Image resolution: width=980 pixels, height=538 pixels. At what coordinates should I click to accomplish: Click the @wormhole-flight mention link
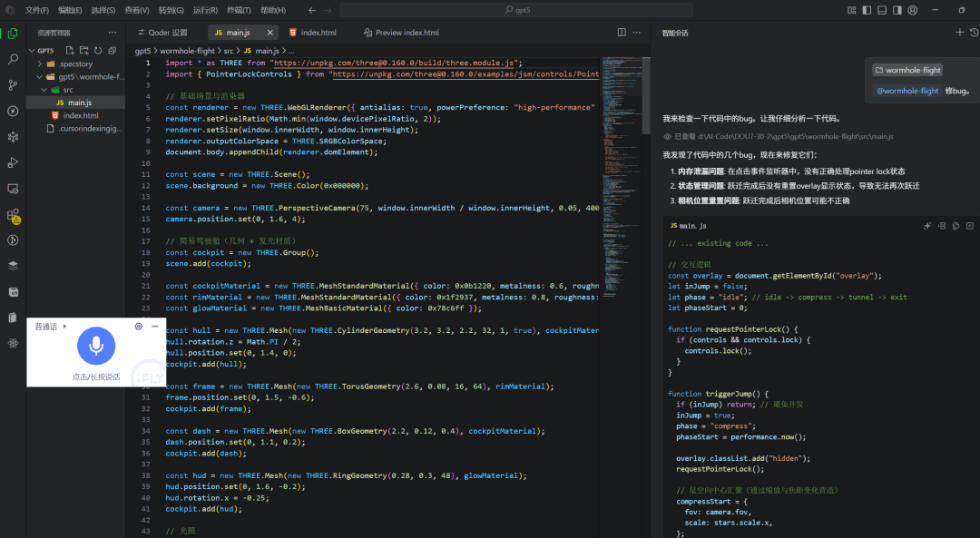(x=906, y=91)
